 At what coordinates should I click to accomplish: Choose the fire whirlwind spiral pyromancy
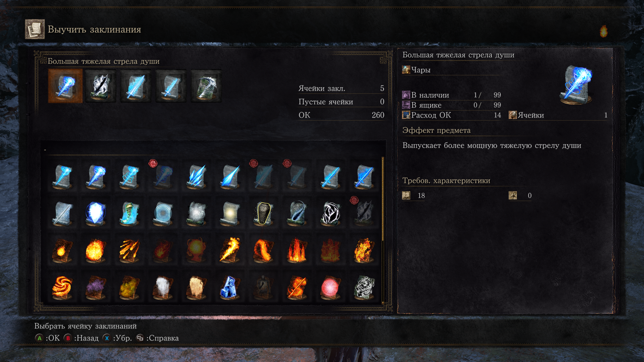point(62,287)
